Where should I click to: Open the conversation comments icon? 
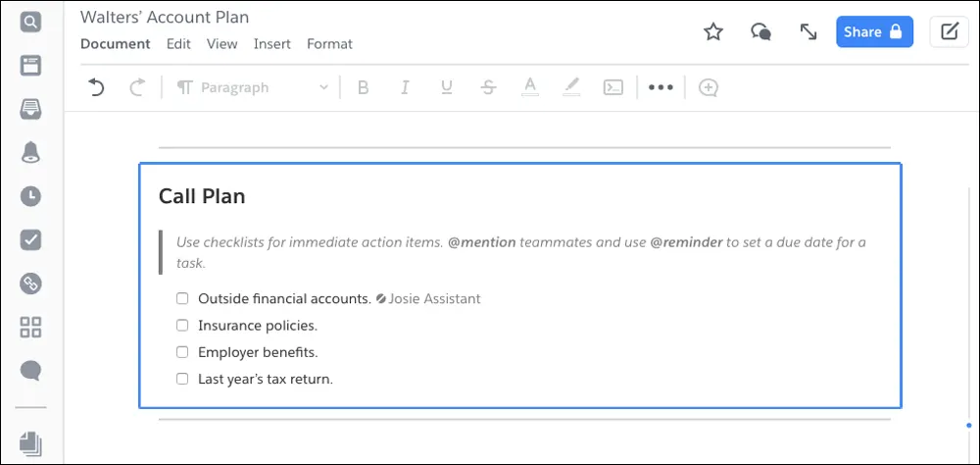pos(760,32)
